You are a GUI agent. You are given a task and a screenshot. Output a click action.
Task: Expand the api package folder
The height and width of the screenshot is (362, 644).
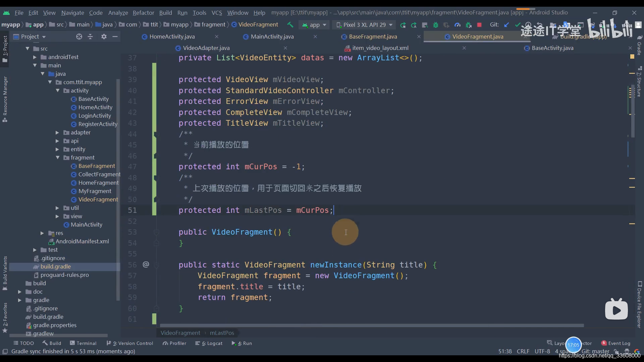[x=57, y=141]
